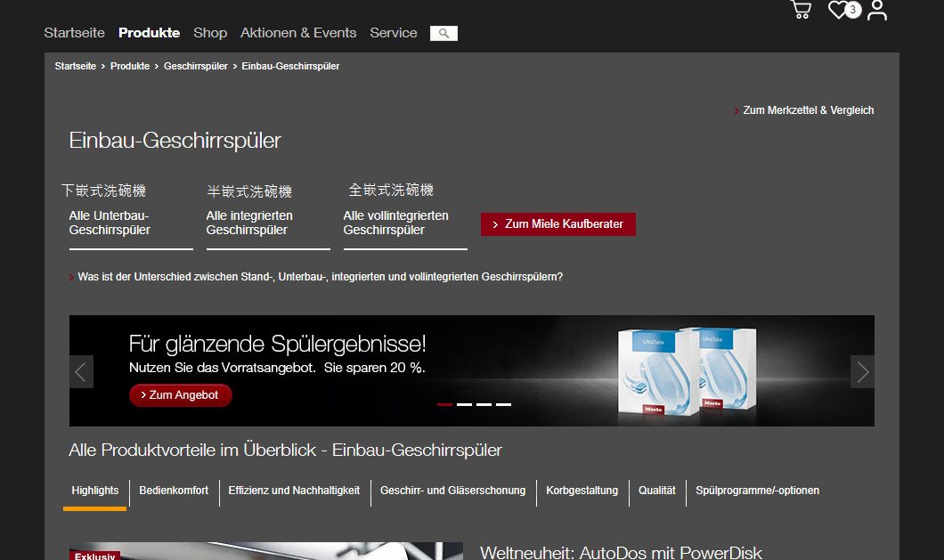This screenshot has width=944, height=560.
Task: Click Für glänzende Spülergebnisse banner headline
Action: tap(278, 345)
